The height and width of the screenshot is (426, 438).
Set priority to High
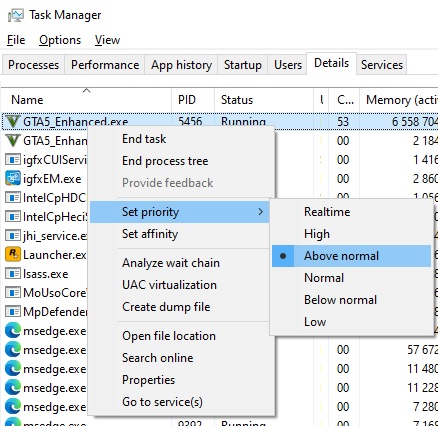(351, 234)
